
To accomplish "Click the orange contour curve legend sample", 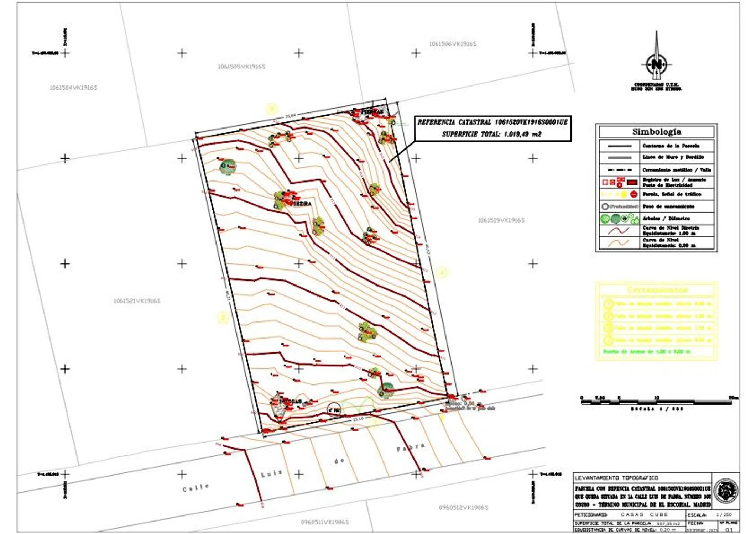I will coord(619,243).
